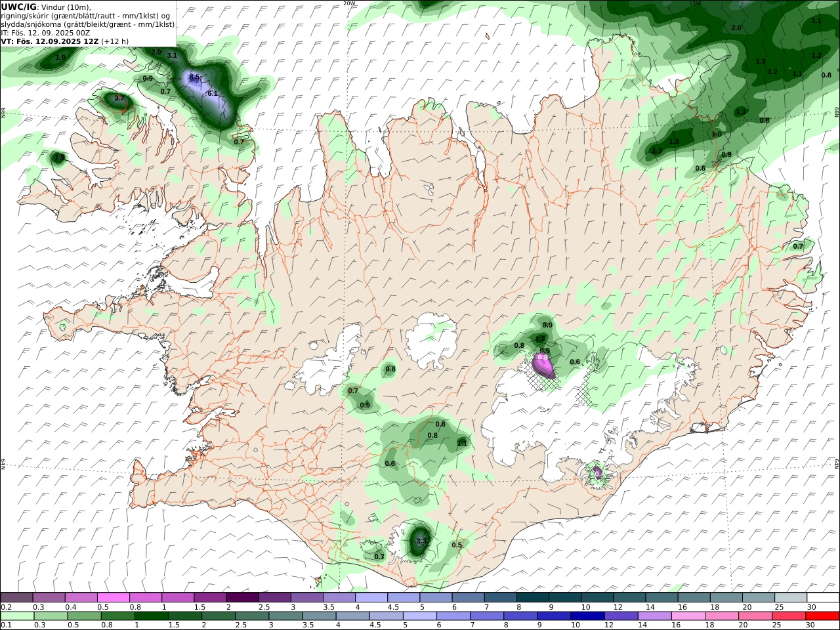Pick pink swatch between 0.5 and 0.8, upper legend

tap(114, 598)
